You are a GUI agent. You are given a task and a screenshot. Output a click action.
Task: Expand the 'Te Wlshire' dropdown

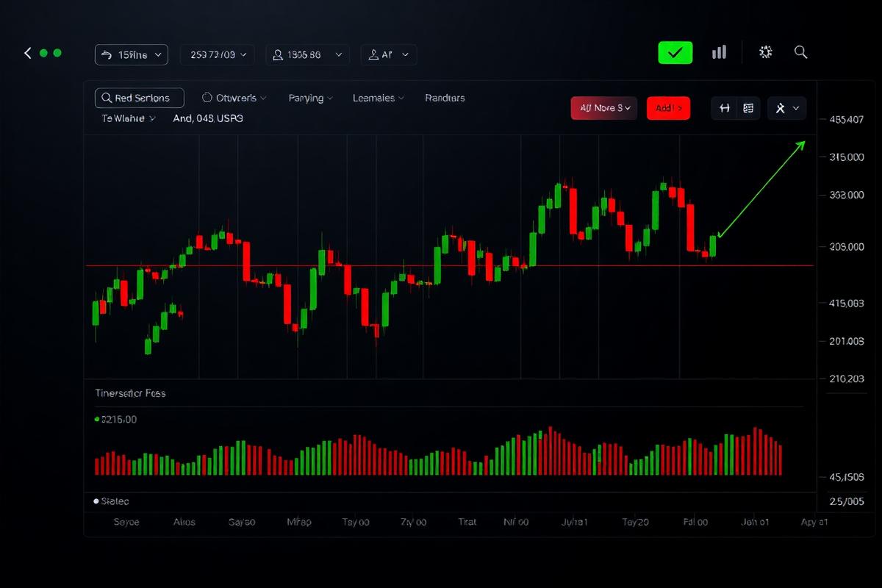tap(129, 118)
